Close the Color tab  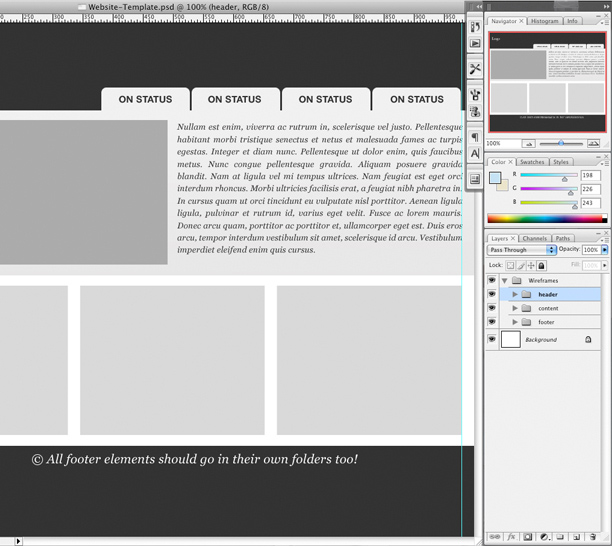(510, 162)
